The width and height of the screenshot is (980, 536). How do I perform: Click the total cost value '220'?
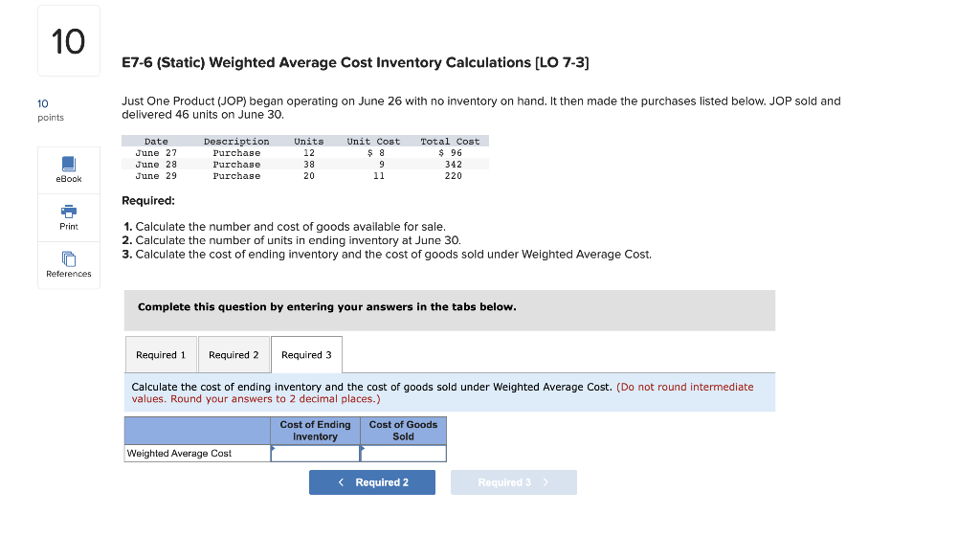454,176
